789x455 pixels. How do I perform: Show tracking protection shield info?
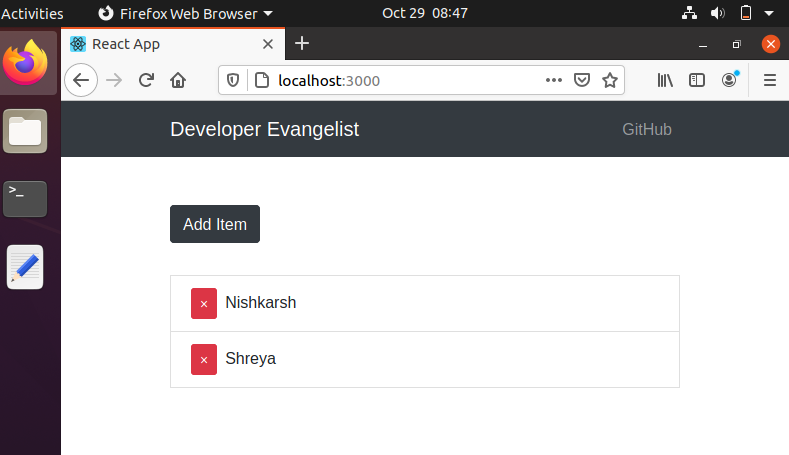pyautogui.click(x=232, y=80)
